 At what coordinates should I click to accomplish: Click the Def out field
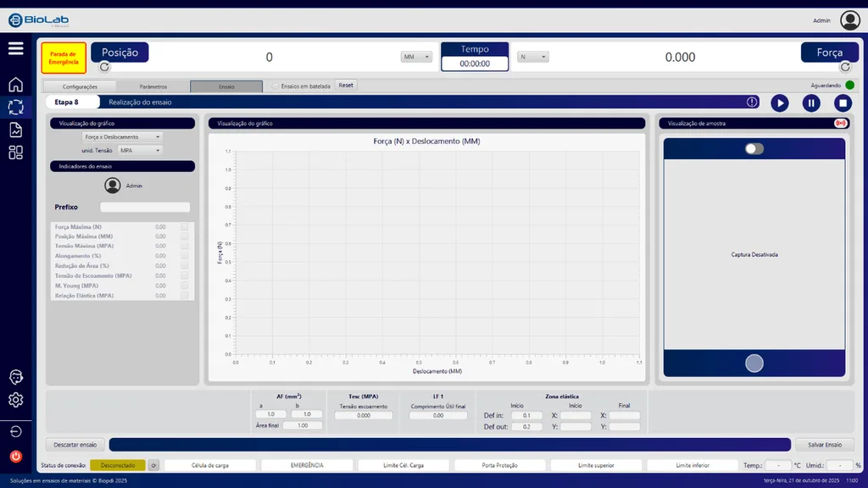(526, 427)
